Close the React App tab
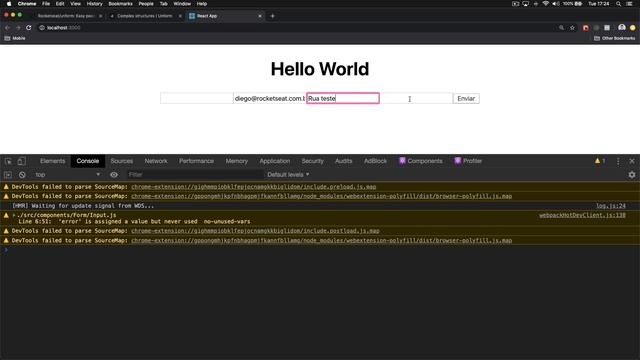Screen dimensions: 640x360 coord(260,16)
